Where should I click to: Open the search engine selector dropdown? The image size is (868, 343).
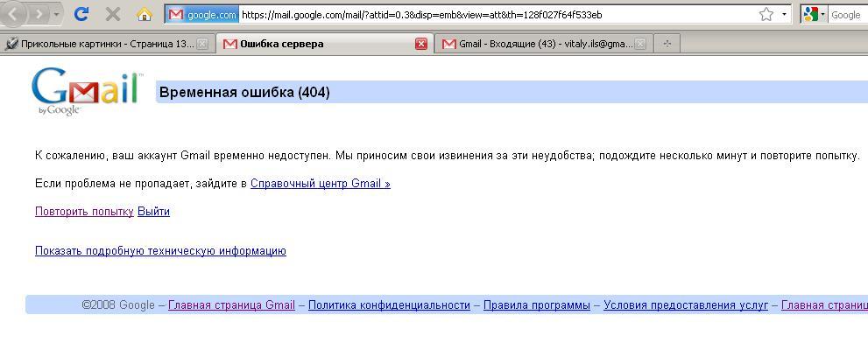tap(814, 15)
